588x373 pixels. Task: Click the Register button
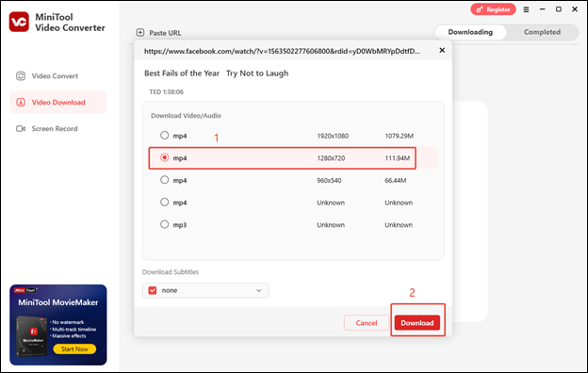click(493, 9)
